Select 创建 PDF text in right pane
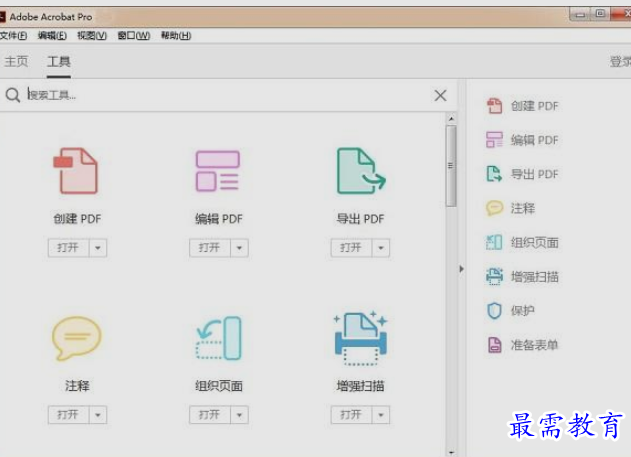The width and height of the screenshot is (631, 457). 535,106
